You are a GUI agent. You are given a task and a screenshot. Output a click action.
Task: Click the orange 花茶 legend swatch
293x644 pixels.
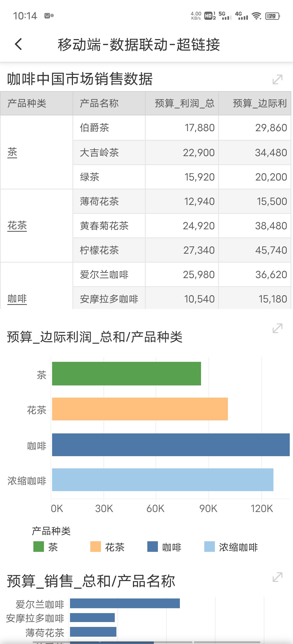[x=95, y=547]
